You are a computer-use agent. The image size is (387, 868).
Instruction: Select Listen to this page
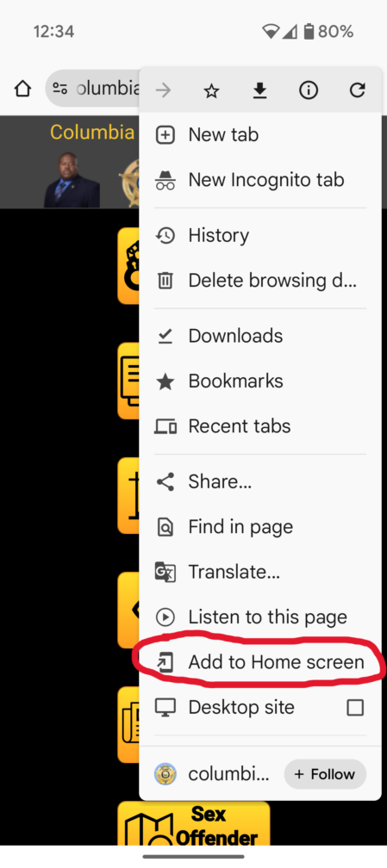[260, 617]
